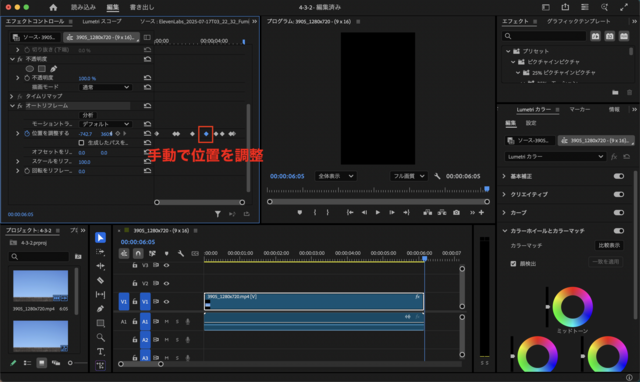Open Lumetri スコープ panel tab
Viewport: 640px width, 382px height.
102,21
